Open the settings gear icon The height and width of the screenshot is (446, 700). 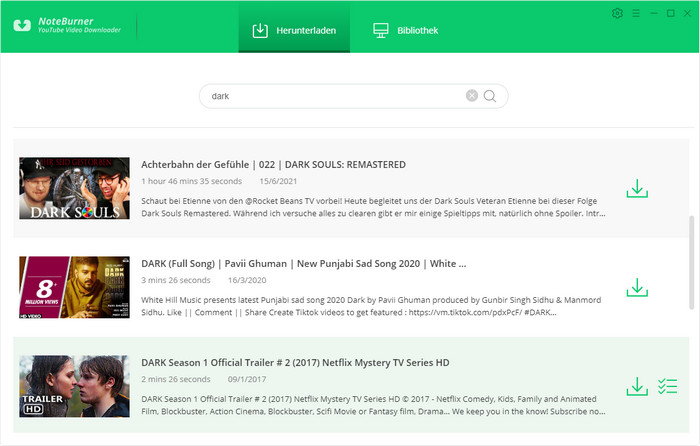point(617,13)
